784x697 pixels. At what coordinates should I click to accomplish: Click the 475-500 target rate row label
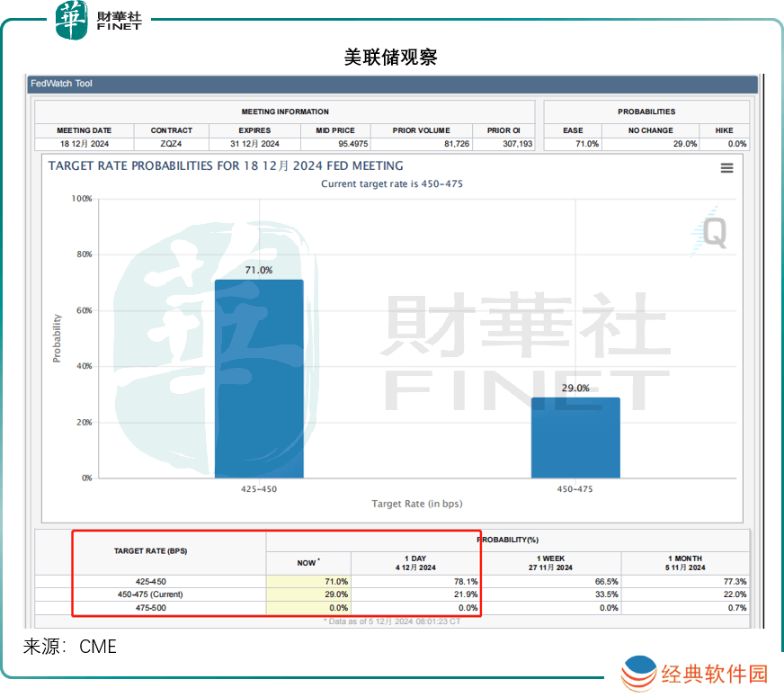click(x=150, y=608)
